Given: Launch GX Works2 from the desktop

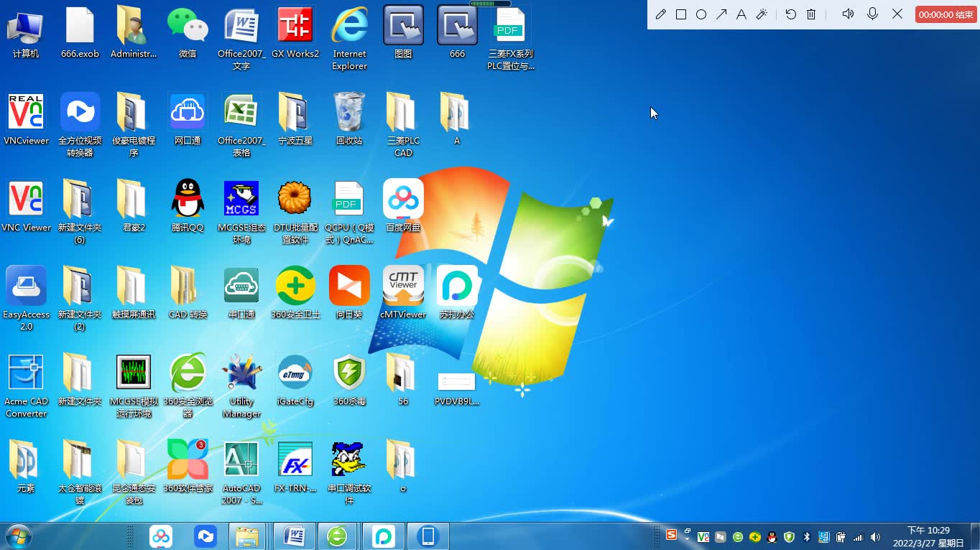Looking at the screenshot, I should pyautogui.click(x=295, y=32).
